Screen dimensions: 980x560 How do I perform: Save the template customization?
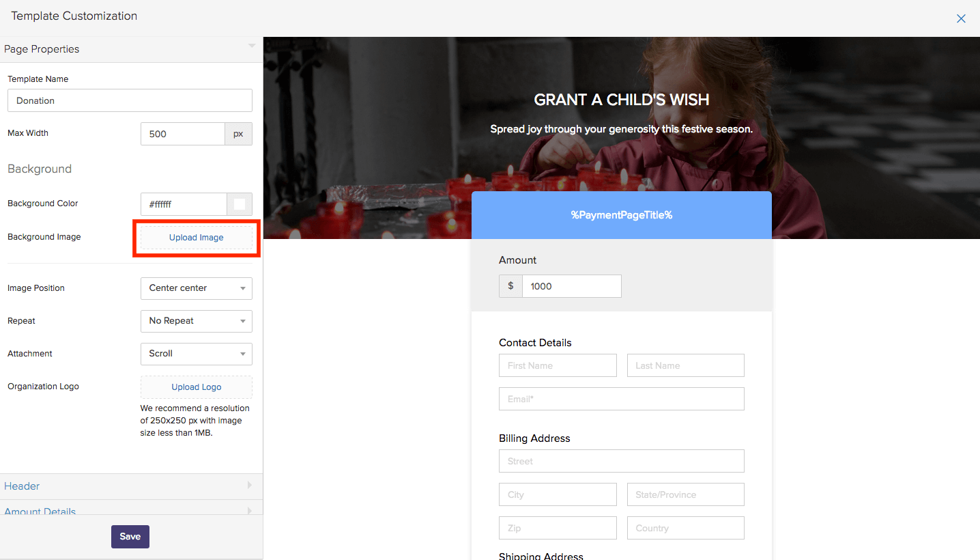[x=130, y=537]
